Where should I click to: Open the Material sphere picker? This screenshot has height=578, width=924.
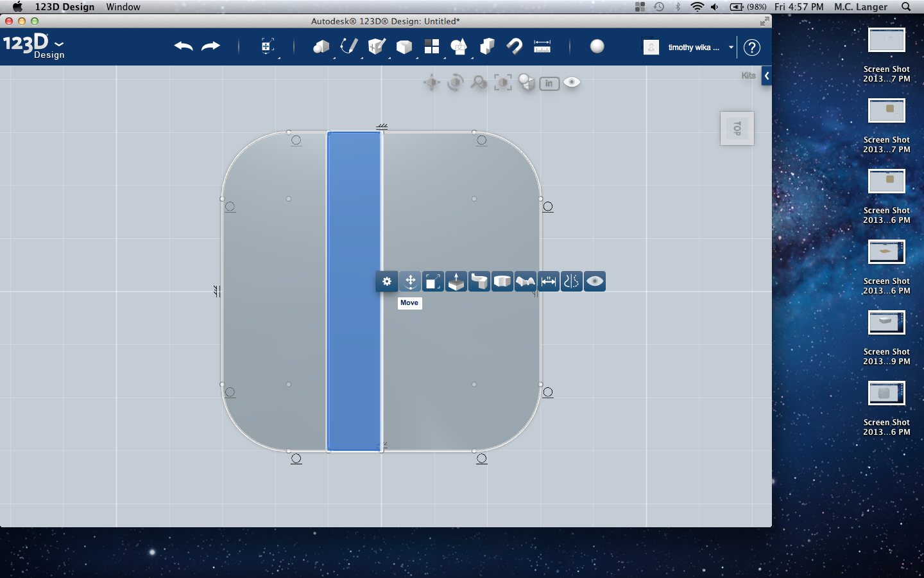click(x=597, y=46)
